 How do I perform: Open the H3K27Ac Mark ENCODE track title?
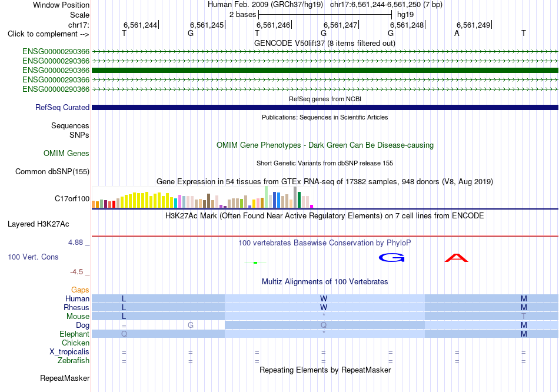[x=325, y=216]
